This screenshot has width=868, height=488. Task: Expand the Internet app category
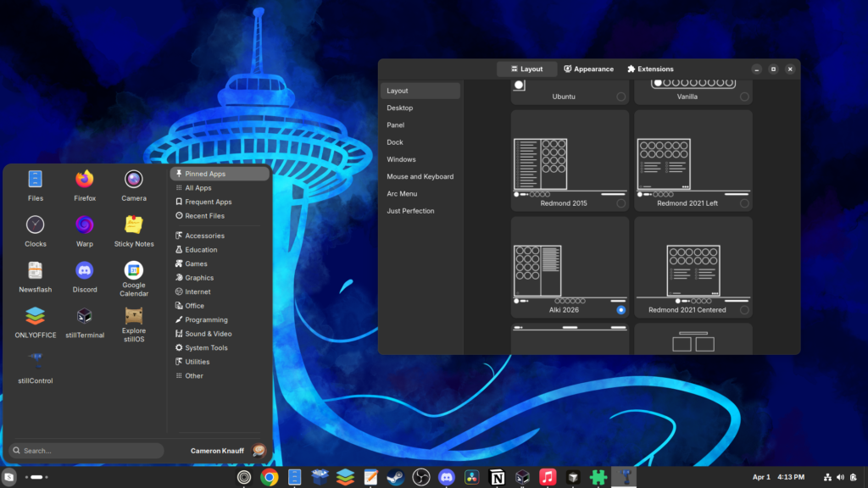[x=198, y=291]
